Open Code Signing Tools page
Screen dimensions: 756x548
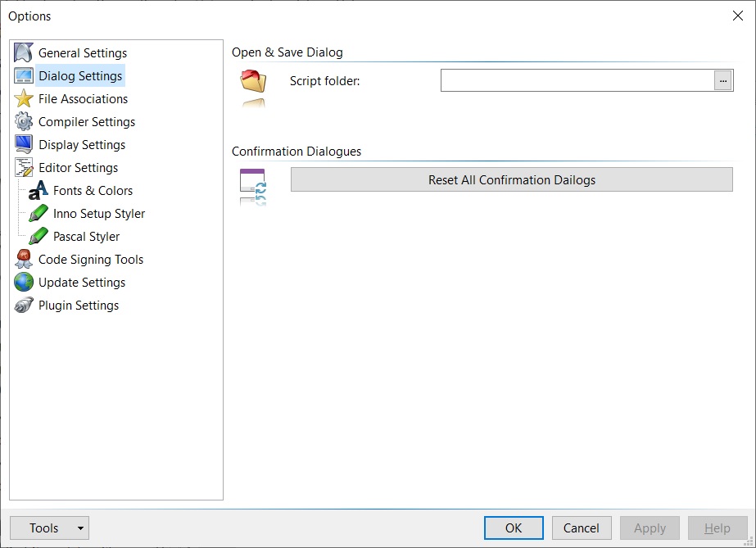(91, 260)
